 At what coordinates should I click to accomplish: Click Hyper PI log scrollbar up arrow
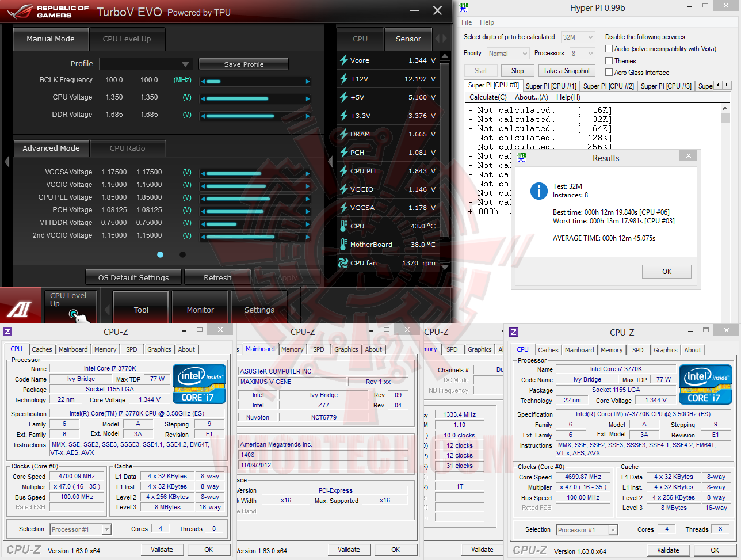pyautogui.click(x=725, y=109)
